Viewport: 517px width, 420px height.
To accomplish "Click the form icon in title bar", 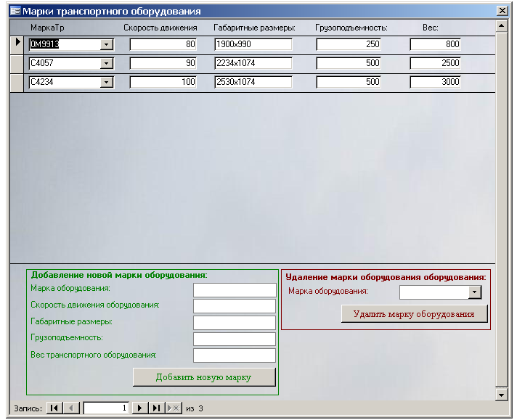I will (x=15, y=11).
